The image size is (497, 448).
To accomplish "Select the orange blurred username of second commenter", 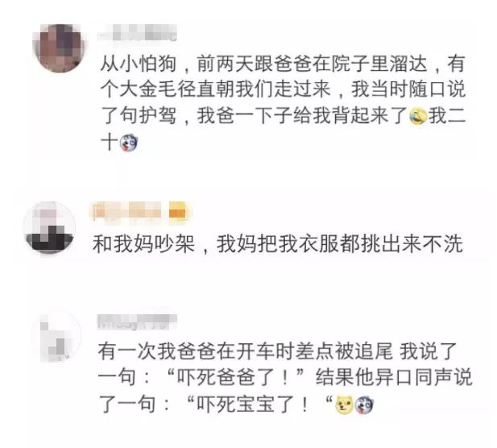I will click(x=129, y=210).
